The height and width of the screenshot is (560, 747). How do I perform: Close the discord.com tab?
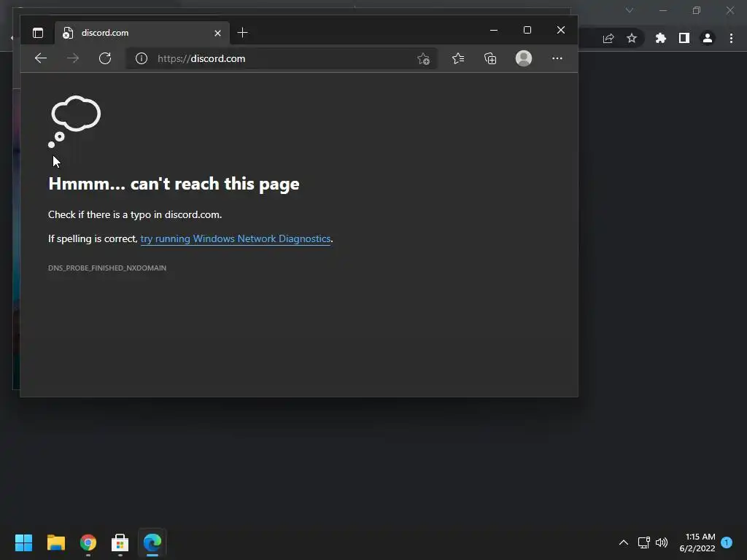(x=217, y=33)
